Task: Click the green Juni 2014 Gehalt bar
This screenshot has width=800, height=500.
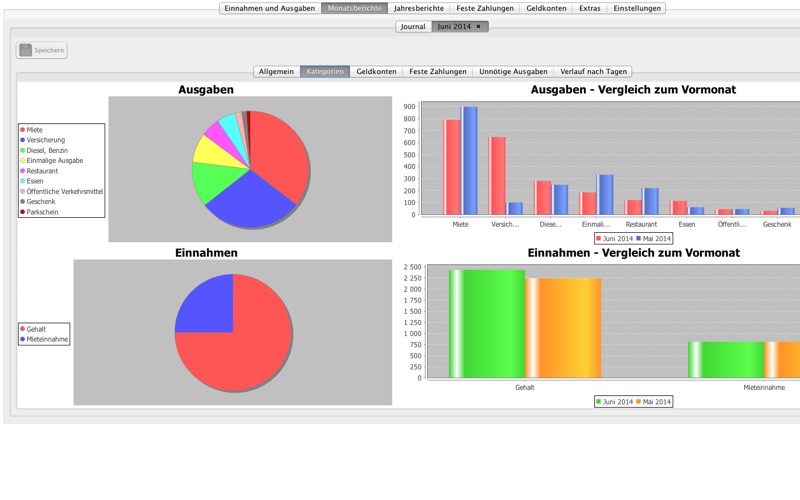Action: 487,324
